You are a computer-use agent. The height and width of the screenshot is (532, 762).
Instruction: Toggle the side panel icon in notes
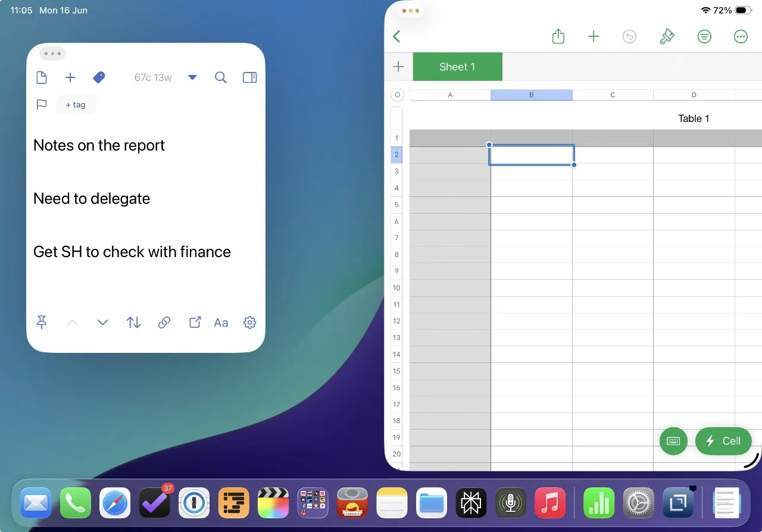[250, 77]
